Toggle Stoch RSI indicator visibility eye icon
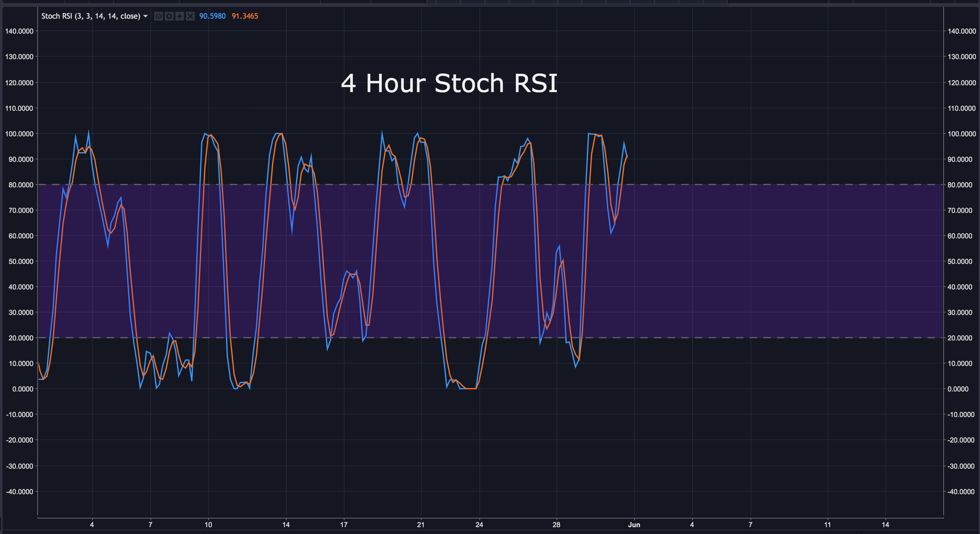Viewport: 980px width, 534px height. point(159,16)
